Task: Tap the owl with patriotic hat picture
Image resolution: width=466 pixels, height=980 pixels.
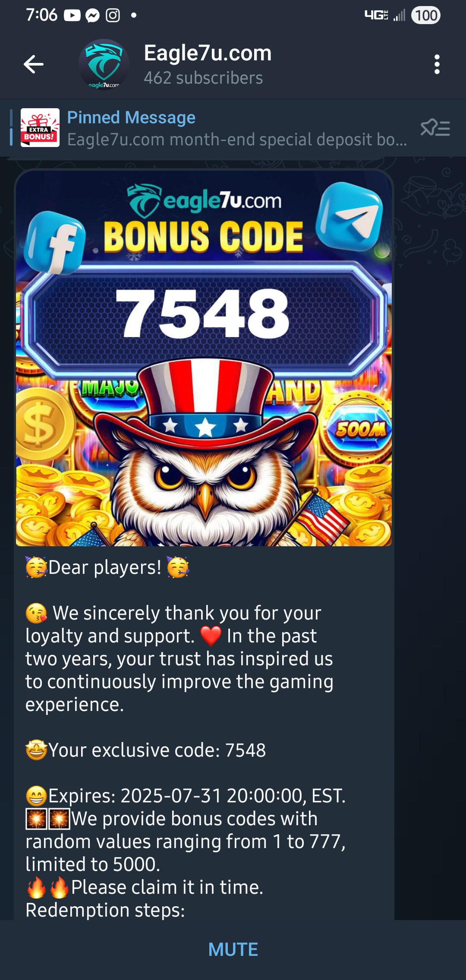Action: (x=205, y=453)
